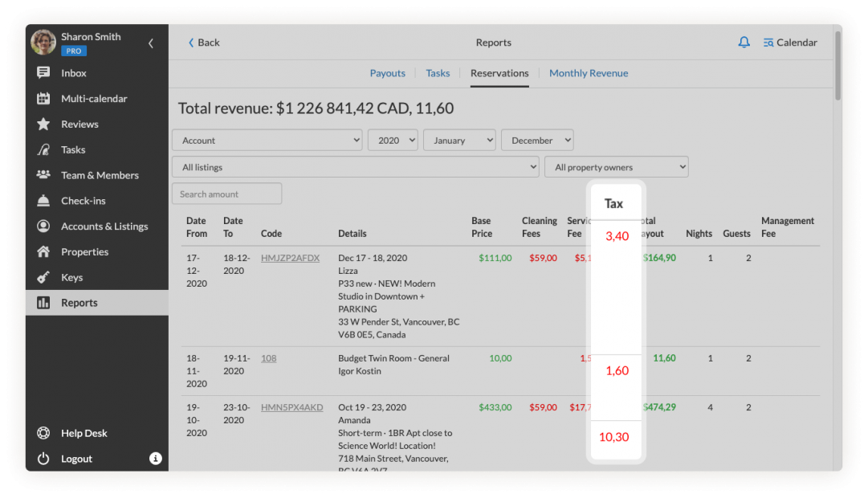Click the Search amount input field
868x498 pixels.
tap(226, 194)
